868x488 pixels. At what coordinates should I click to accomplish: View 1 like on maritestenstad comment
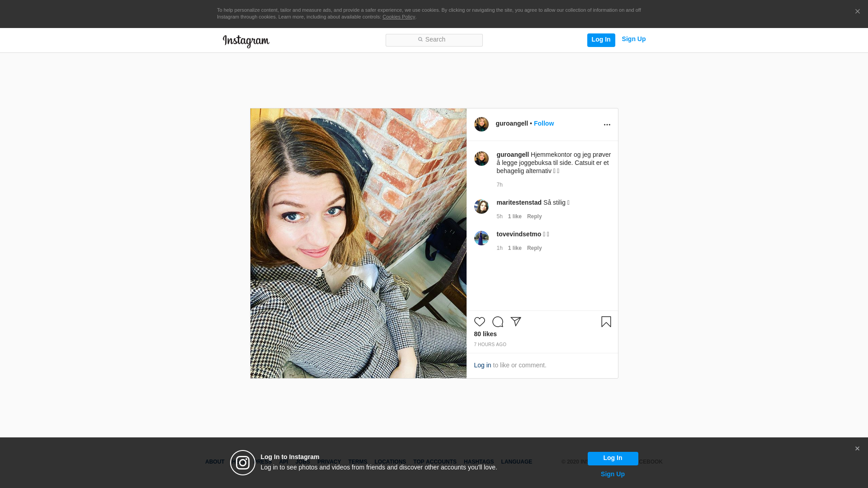(x=514, y=216)
